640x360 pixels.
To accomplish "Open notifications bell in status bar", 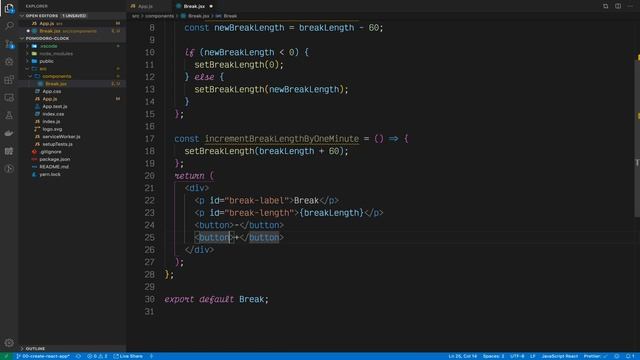I will 629,356.
